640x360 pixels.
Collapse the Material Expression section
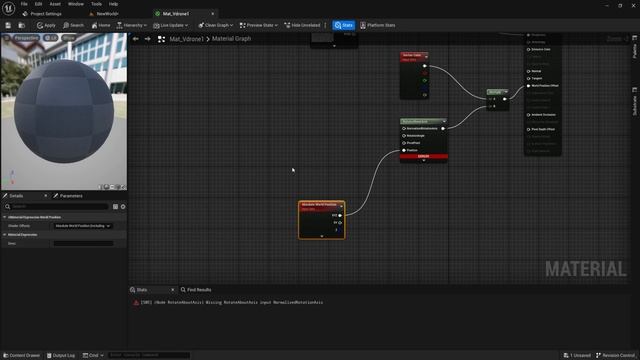[x=4, y=235]
